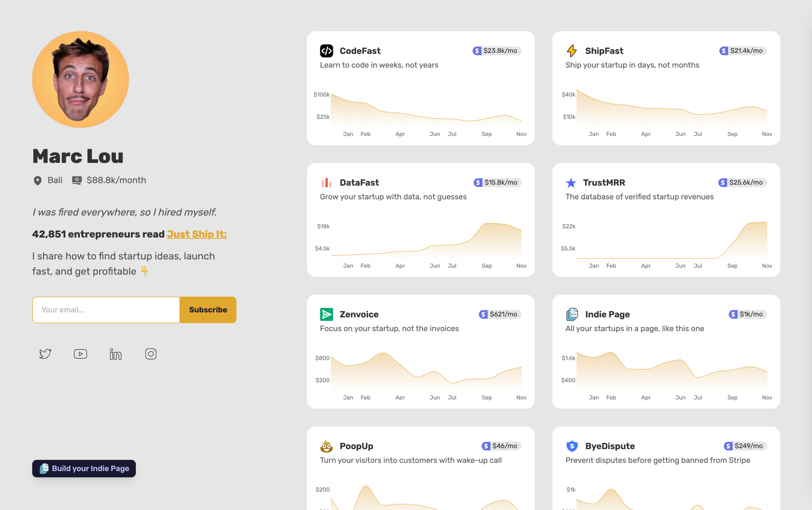Click the ByeDispute shield icon
This screenshot has width=812, height=510.
click(572, 446)
